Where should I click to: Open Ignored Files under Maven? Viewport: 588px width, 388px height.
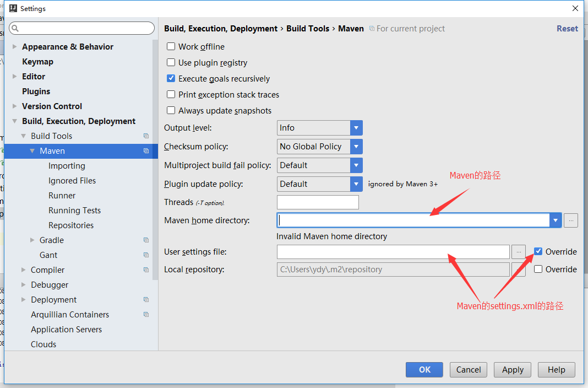pos(72,180)
